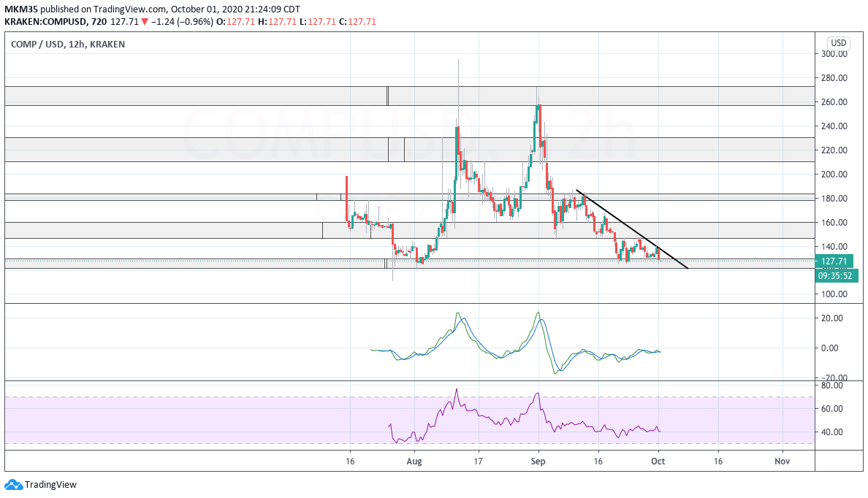Click the 280.00 price axis label
This screenshot has height=498, width=868.
pos(834,78)
